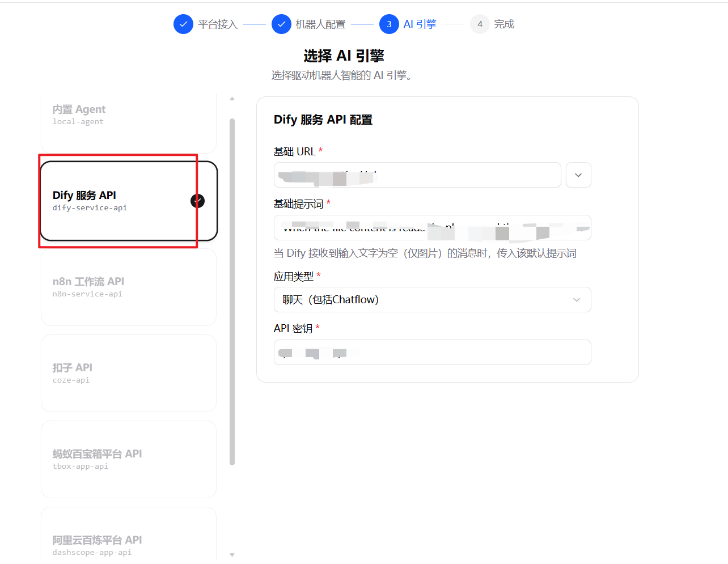Click the 基础 URL input field
Image resolution: width=728 pixels, height=564 pixels.
click(x=417, y=175)
